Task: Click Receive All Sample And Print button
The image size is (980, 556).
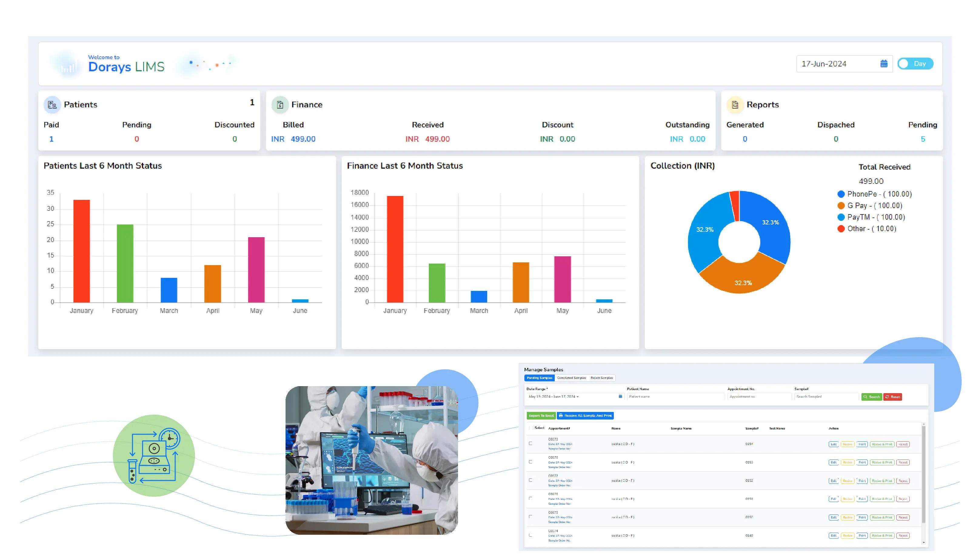Action: pos(585,416)
